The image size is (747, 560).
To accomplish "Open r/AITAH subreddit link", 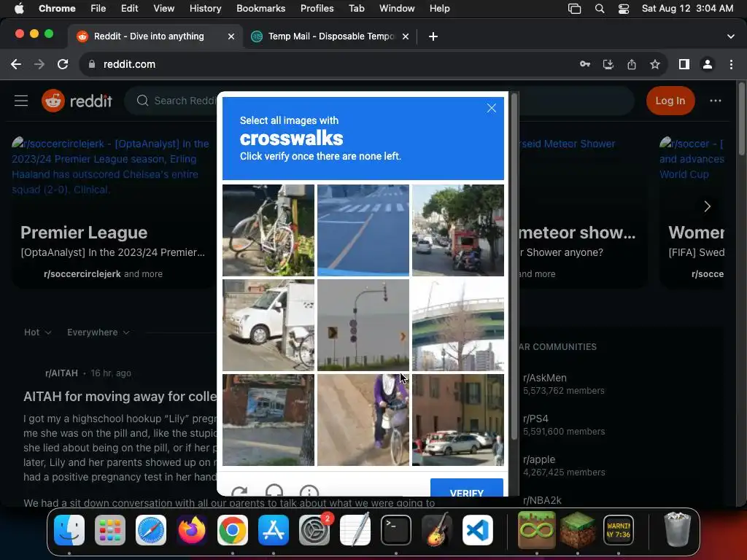I will tap(61, 373).
